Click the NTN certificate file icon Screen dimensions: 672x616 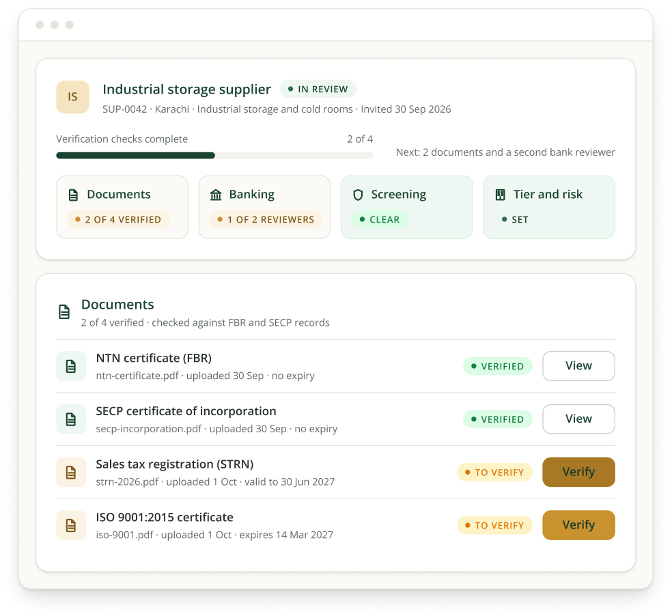(x=71, y=366)
